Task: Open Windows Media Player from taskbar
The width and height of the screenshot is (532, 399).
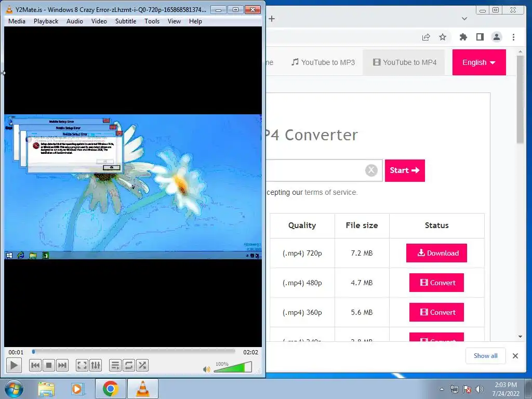Action: point(77,389)
